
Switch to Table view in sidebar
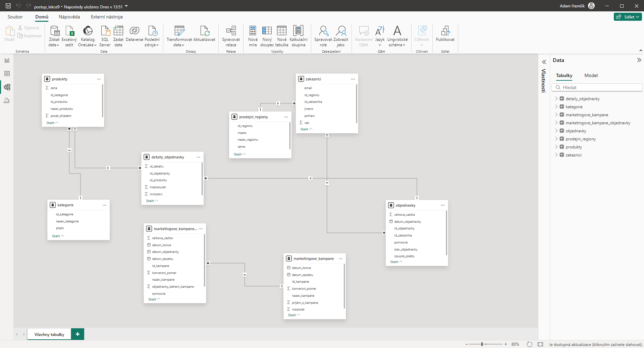tap(7, 74)
